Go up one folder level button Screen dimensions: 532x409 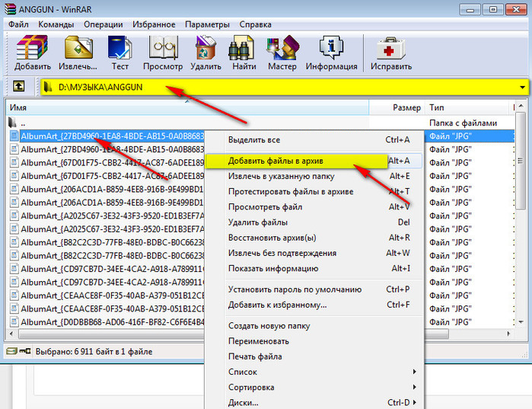point(19,87)
